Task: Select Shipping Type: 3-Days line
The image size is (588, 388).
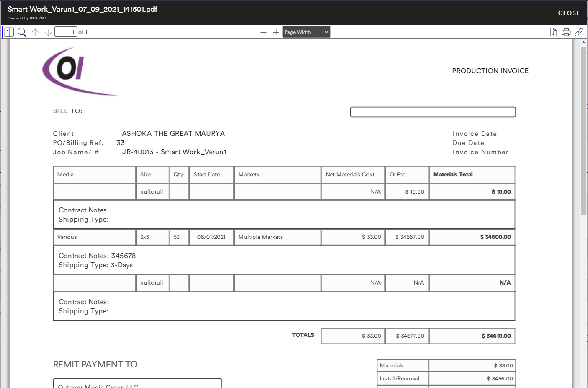Action: pyautogui.click(x=95, y=265)
